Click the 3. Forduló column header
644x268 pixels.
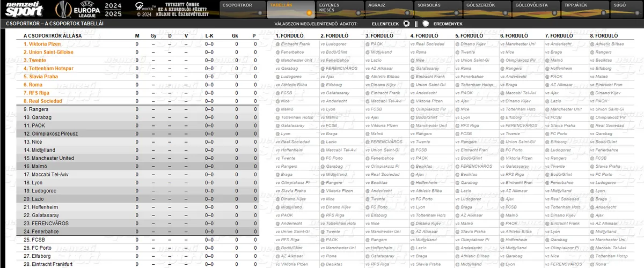tap(380, 36)
